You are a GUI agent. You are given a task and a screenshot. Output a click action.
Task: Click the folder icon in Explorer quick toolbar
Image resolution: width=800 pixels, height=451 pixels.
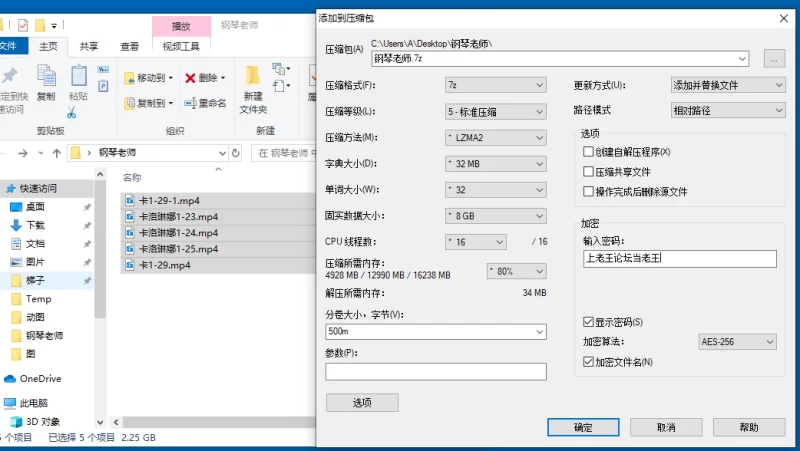click(x=40, y=24)
